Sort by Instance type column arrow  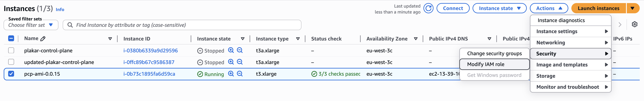[x=298, y=39]
